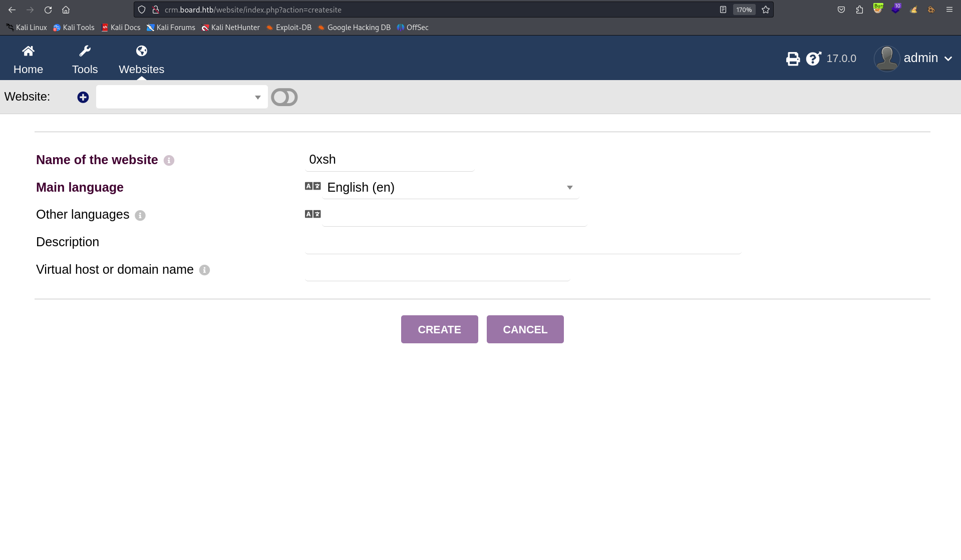Toggle reader view icon in address bar
The image size is (961, 560).
[x=723, y=10]
